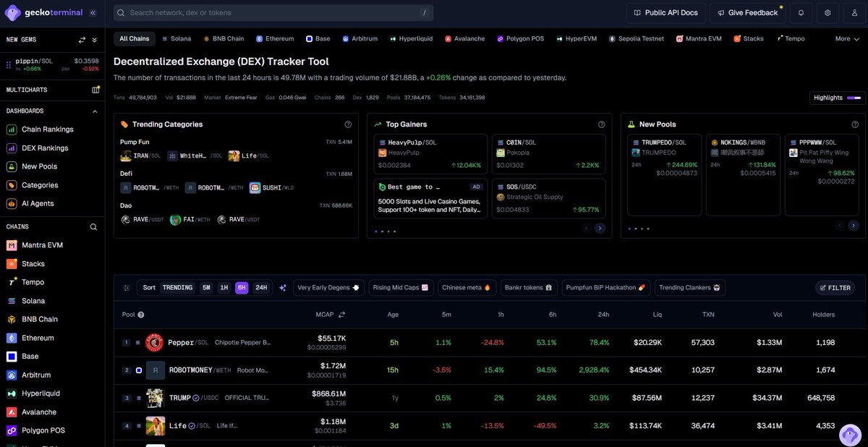Focus the search network, dex or tokens field

[x=273, y=12]
